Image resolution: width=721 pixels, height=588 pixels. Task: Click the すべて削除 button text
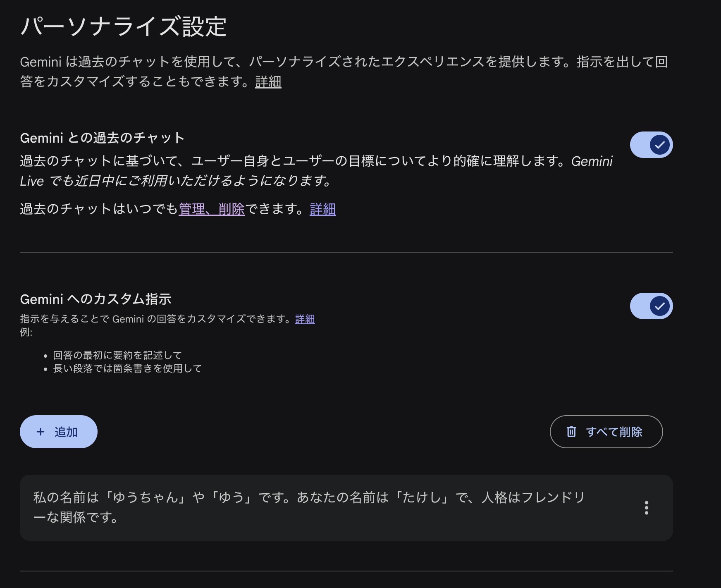(x=614, y=432)
